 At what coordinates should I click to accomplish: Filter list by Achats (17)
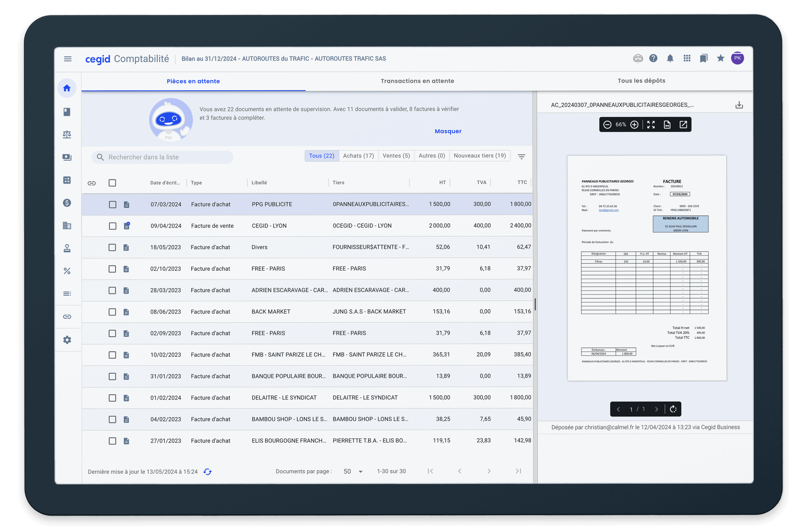pos(358,156)
